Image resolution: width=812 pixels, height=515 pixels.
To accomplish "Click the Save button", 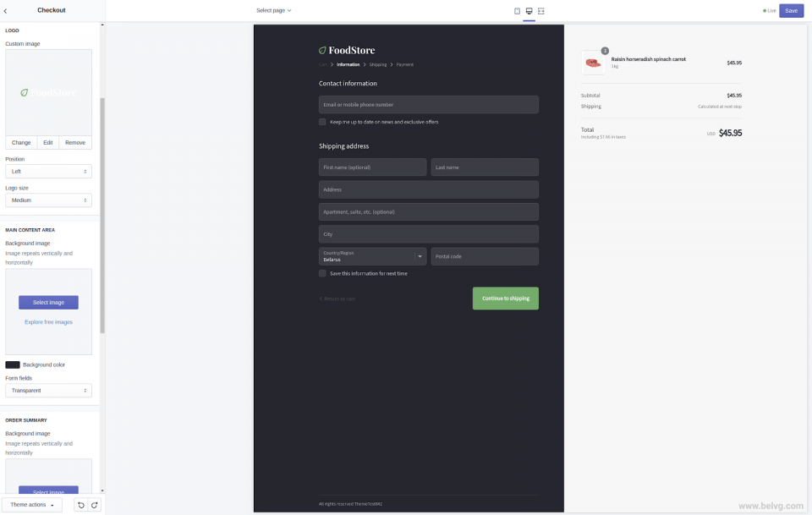I will click(x=791, y=10).
